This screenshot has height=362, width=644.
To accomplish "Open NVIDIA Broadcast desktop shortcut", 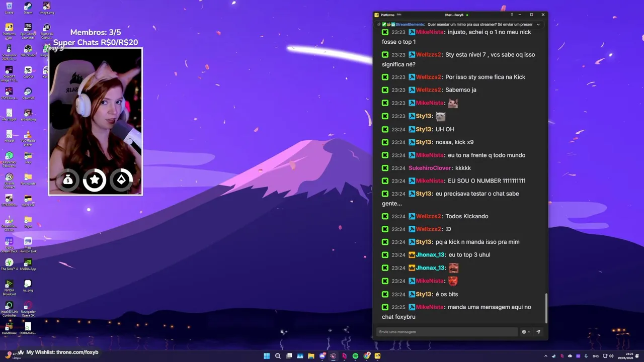I will [x=9, y=288].
